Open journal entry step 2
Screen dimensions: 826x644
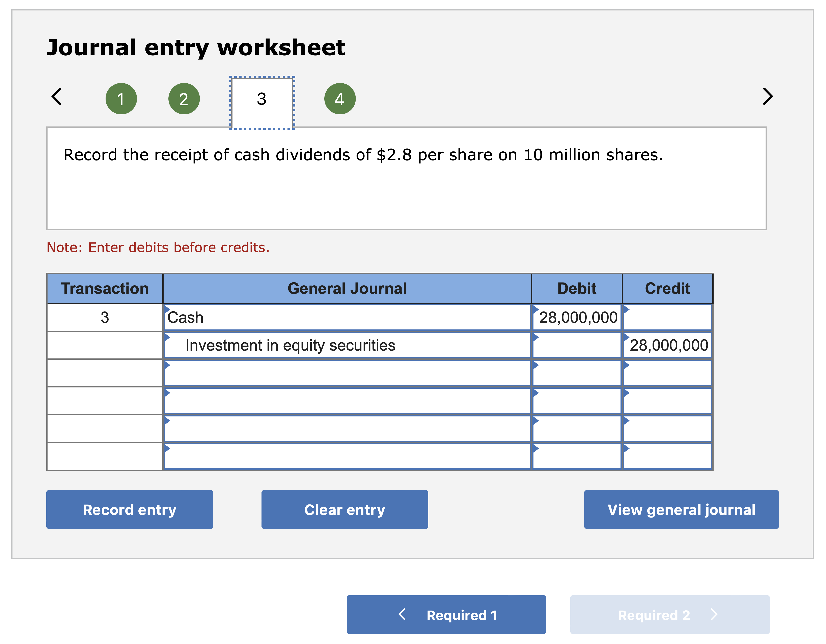[x=184, y=99]
